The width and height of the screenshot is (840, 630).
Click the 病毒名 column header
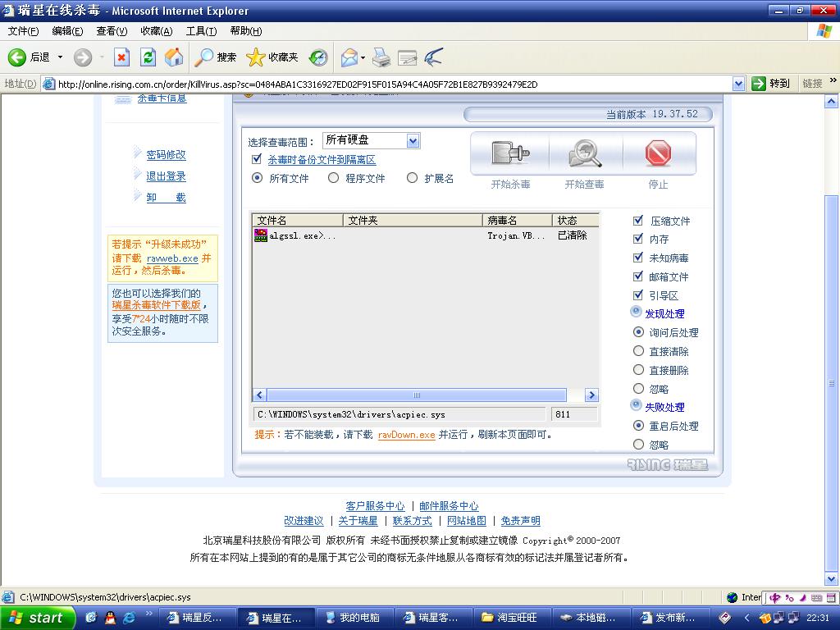tap(517, 220)
